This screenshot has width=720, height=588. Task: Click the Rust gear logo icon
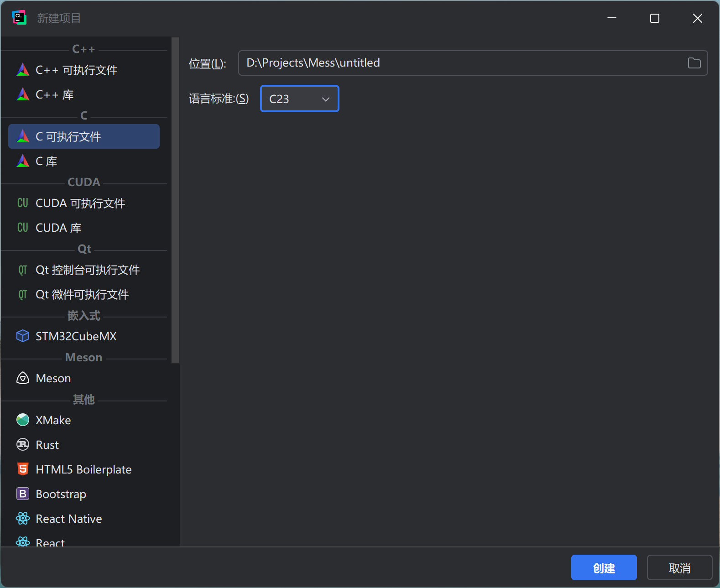tap(23, 445)
